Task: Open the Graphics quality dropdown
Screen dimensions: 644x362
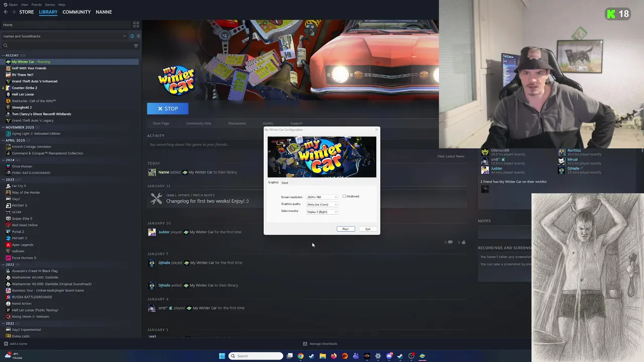Action: (322, 205)
